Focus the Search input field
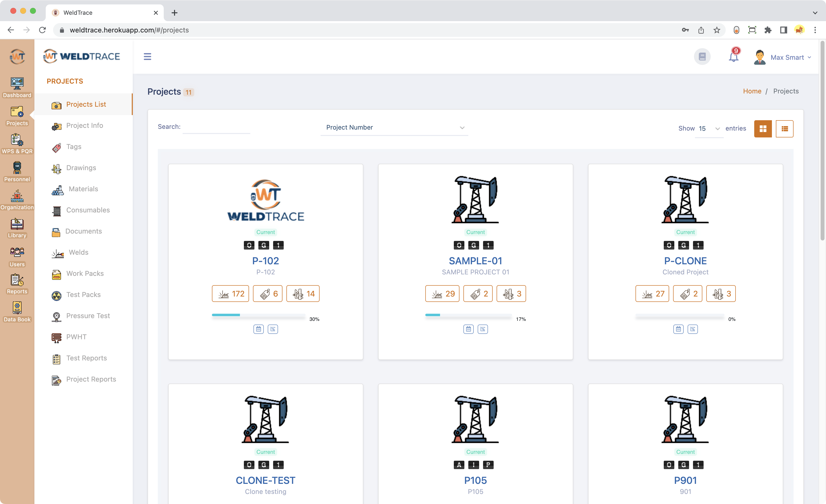Viewport: 826px width, 504px height. (x=216, y=127)
